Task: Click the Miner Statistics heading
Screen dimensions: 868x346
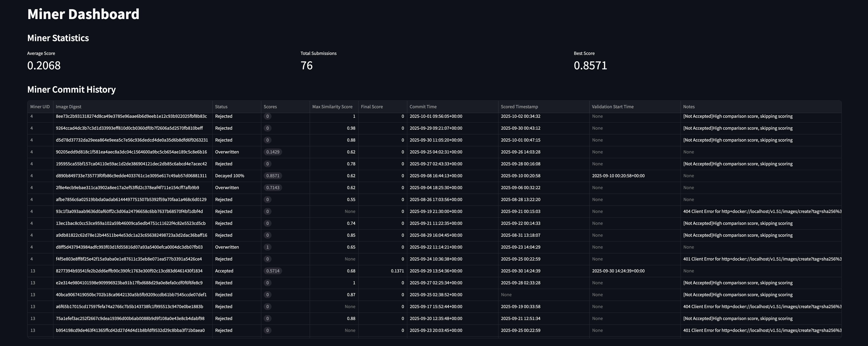Action: tap(58, 38)
